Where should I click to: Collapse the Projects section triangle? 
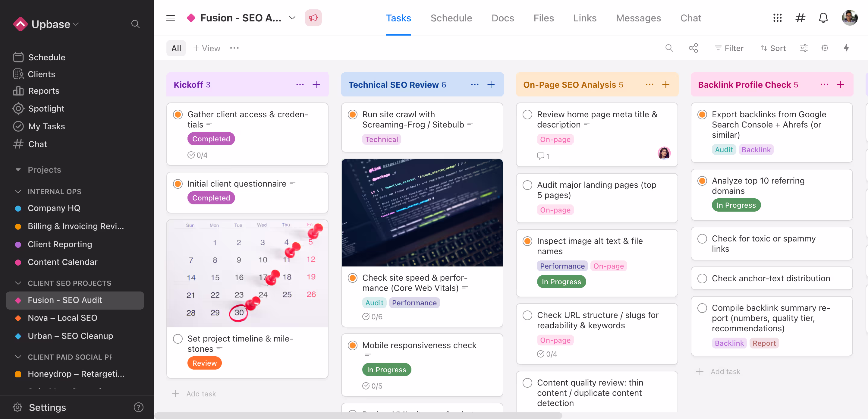click(18, 169)
